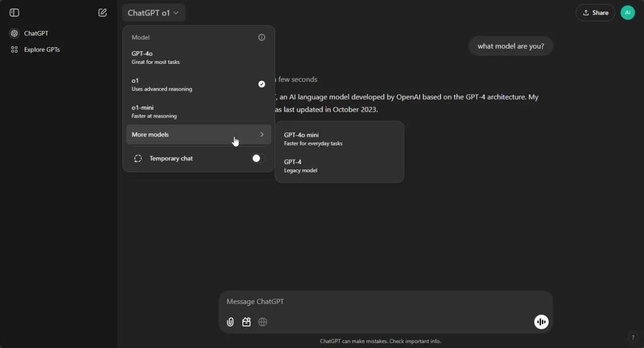Click the ChatGPT logo icon in the sidebar
The height and width of the screenshot is (348, 644).
tap(14, 33)
